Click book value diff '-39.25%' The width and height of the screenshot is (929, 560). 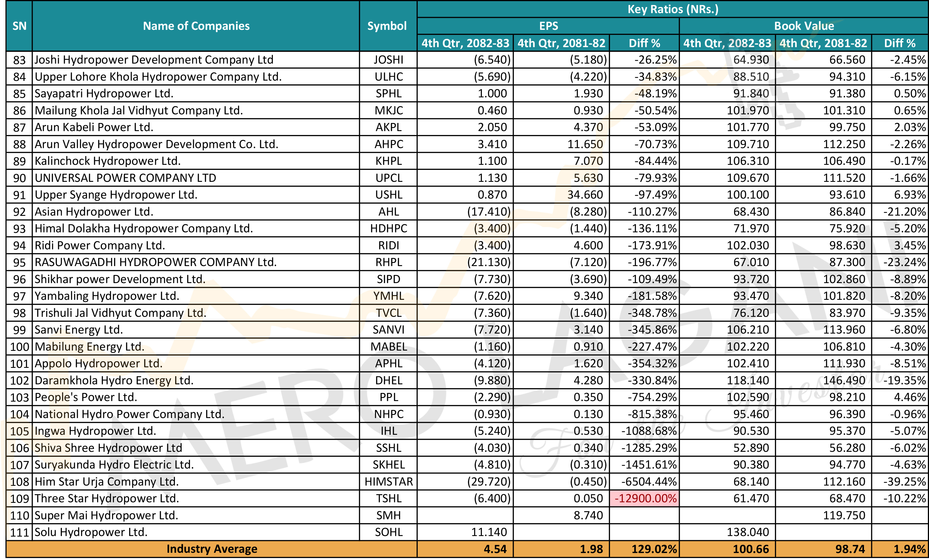pyautogui.click(x=904, y=482)
